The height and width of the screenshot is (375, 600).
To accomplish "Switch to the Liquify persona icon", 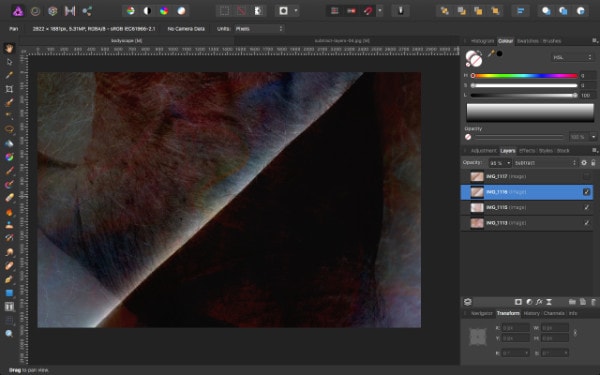I will [36, 11].
